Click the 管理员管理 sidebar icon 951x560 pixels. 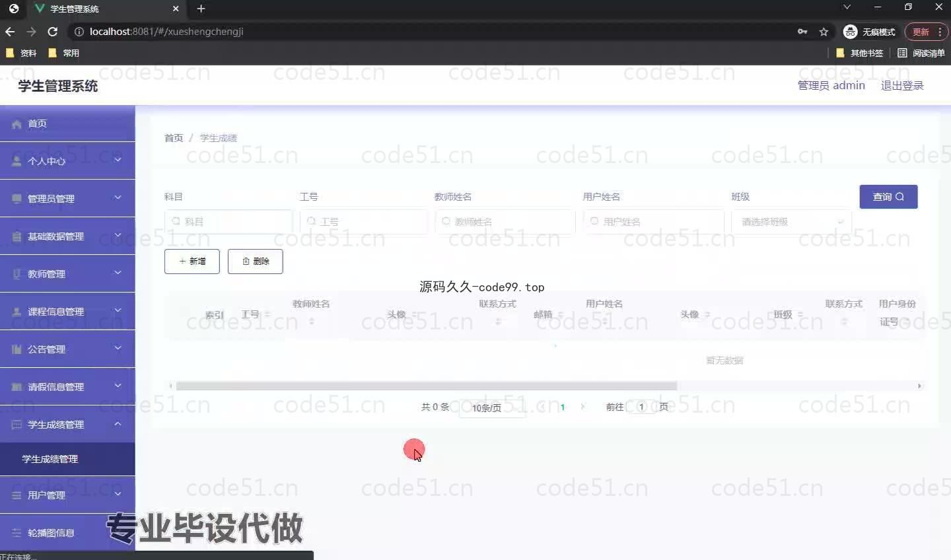17,199
